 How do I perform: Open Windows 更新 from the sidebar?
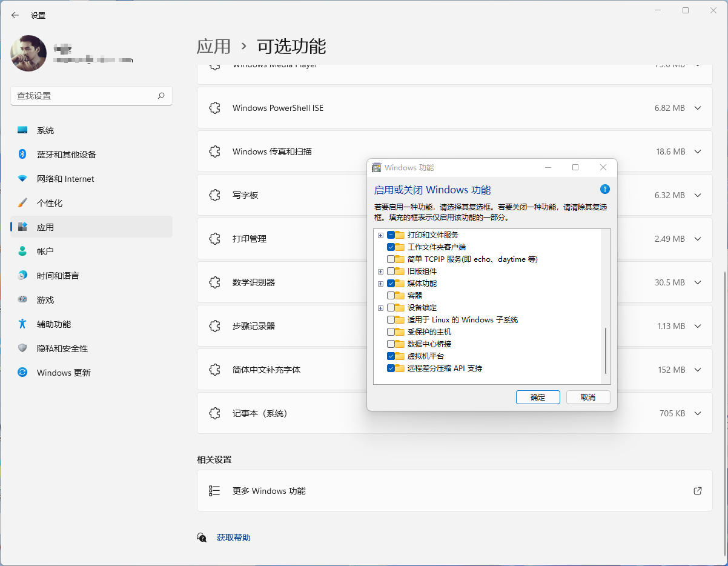pyautogui.click(x=62, y=372)
